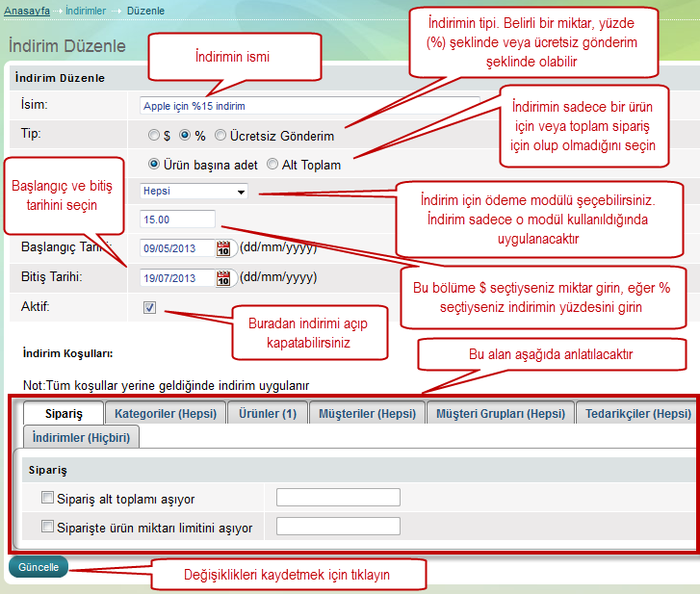Expand the Hepsi payment module dropdown
This screenshot has width=700, height=594.
tap(194, 192)
